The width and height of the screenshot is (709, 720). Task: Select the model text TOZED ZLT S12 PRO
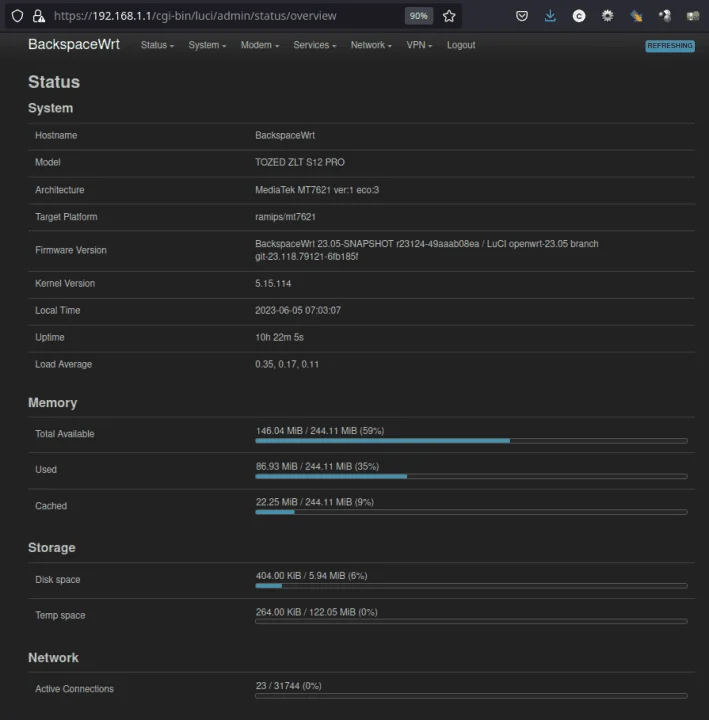point(300,163)
